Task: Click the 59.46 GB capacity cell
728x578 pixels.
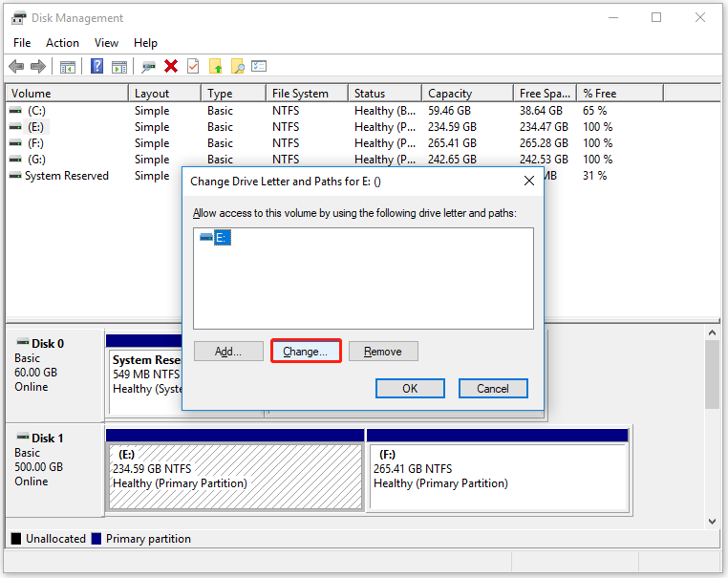Action: click(449, 111)
